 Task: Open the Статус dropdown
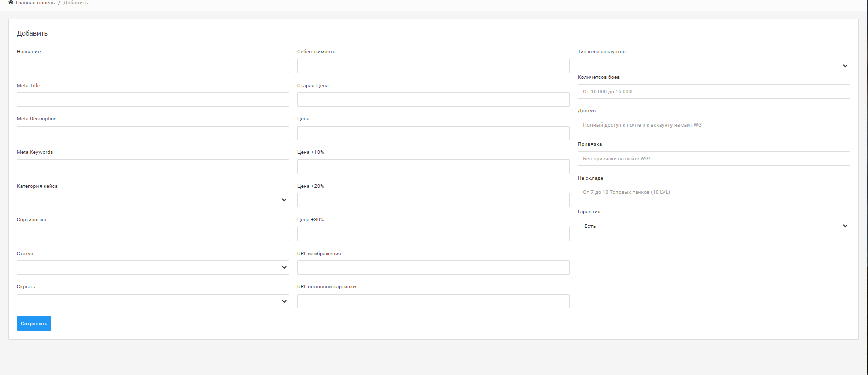pos(152,268)
